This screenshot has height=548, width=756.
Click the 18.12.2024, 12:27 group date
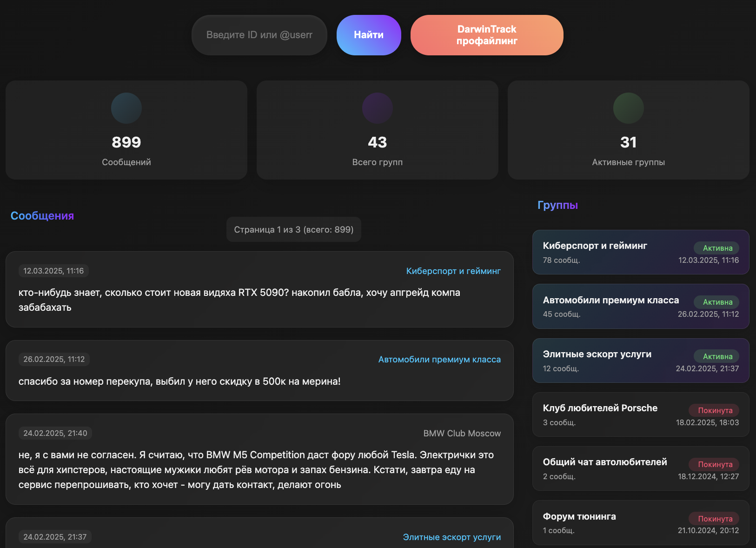pyautogui.click(x=708, y=476)
